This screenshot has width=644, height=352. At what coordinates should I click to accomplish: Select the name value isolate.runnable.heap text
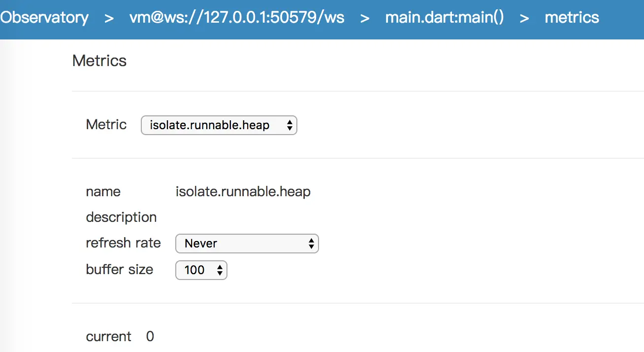click(x=243, y=191)
